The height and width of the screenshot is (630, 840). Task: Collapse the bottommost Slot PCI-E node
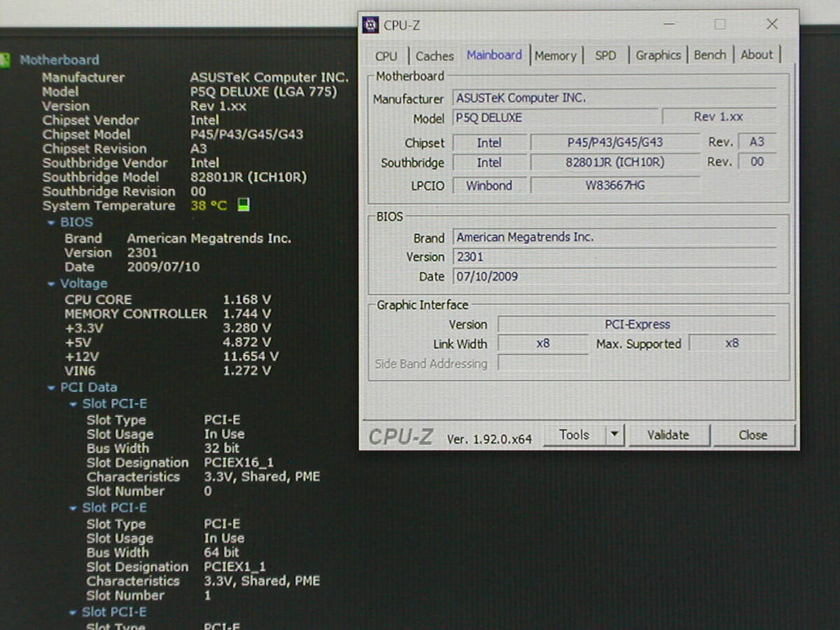[x=73, y=613]
